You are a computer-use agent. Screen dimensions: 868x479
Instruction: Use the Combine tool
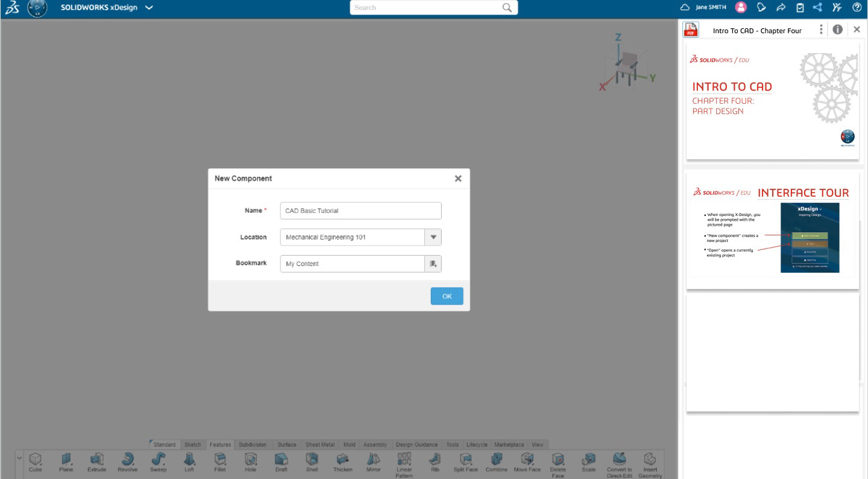click(x=497, y=462)
